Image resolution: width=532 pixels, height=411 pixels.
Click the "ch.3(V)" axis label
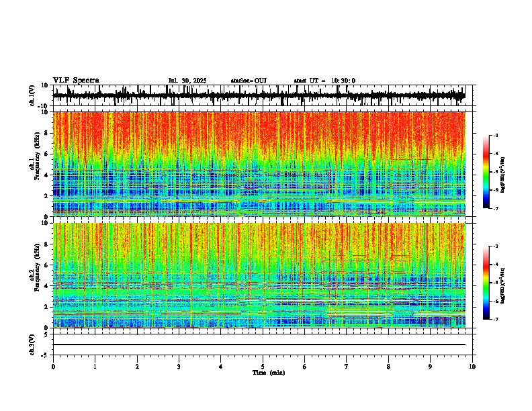click(32, 345)
